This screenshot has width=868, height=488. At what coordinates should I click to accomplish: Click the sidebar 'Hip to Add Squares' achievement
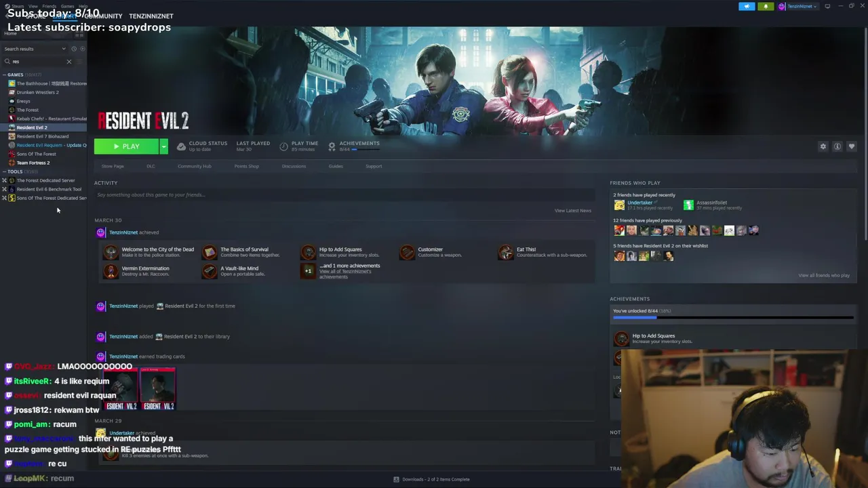[653, 338]
